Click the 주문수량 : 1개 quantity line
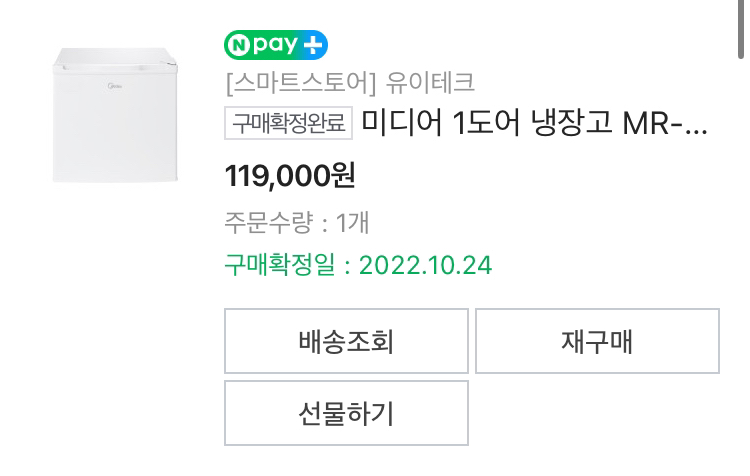Viewport: 750px width, 476px height. pyautogui.click(x=297, y=222)
